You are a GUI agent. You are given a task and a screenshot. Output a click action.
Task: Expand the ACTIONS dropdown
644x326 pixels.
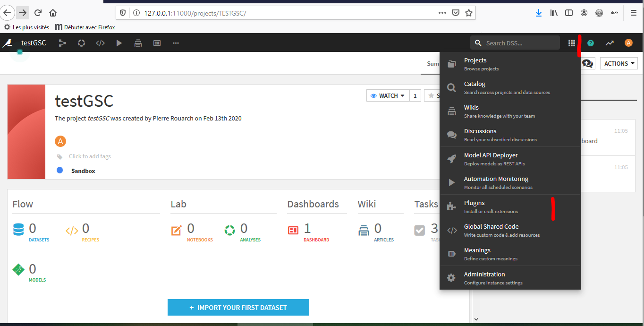click(619, 63)
